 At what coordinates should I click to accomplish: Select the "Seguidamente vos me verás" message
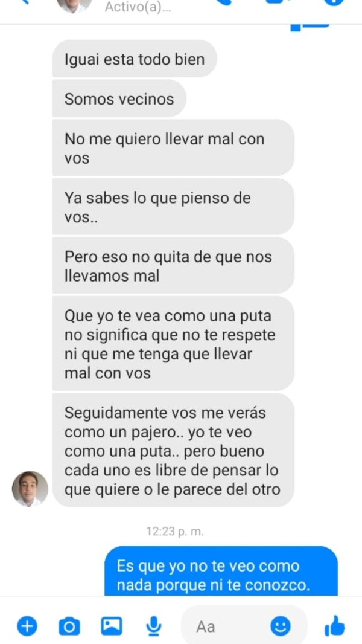tap(173, 450)
